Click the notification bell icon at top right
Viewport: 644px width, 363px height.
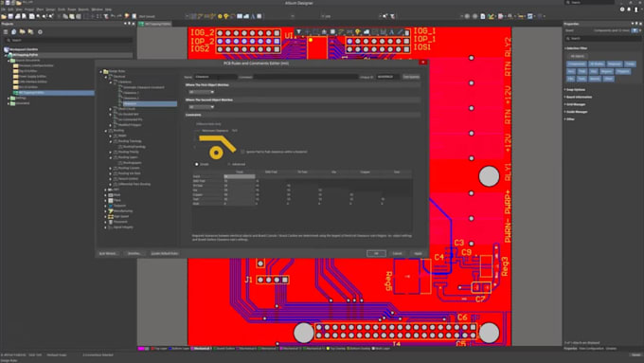click(629, 9)
